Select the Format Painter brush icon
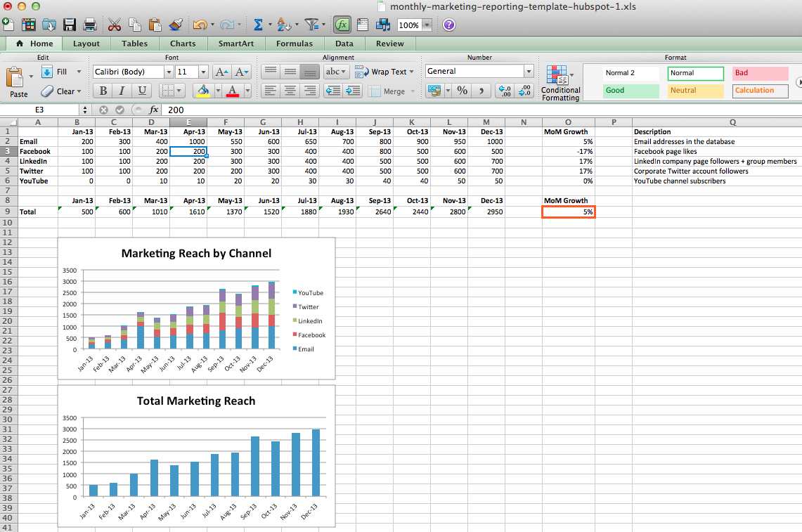 pos(176,25)
